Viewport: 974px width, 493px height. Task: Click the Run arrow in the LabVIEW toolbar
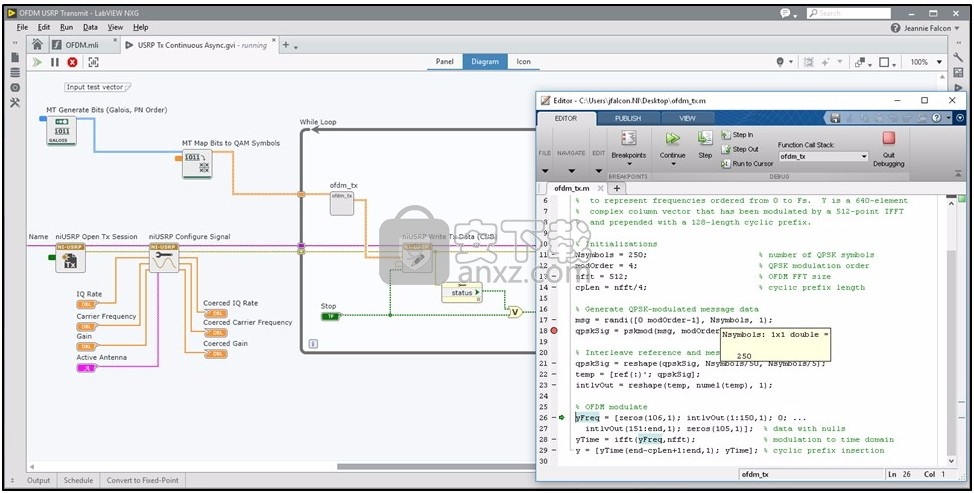(37, 62)
